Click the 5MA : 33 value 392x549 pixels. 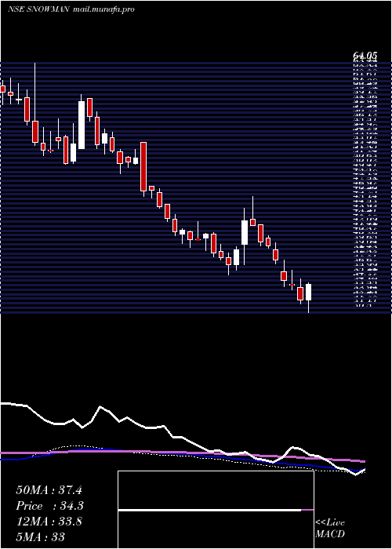pos(41,536)
